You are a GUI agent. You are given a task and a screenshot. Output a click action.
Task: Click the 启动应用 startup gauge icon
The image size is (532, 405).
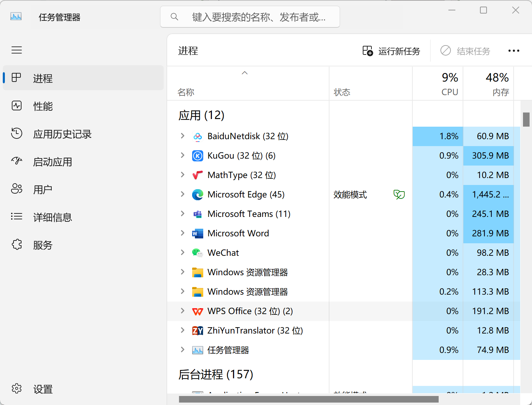point(17,161)
